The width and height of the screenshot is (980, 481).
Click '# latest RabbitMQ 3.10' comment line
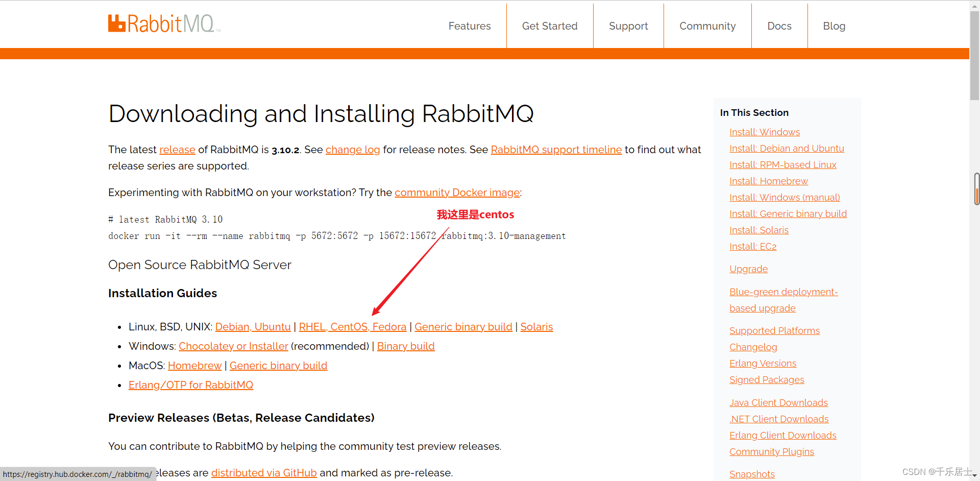pos(165,220)
